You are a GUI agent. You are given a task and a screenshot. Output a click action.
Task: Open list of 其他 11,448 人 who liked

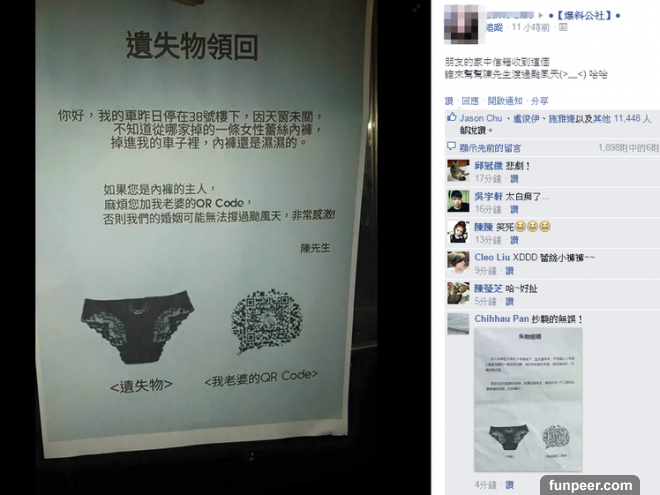coord(622,119)
